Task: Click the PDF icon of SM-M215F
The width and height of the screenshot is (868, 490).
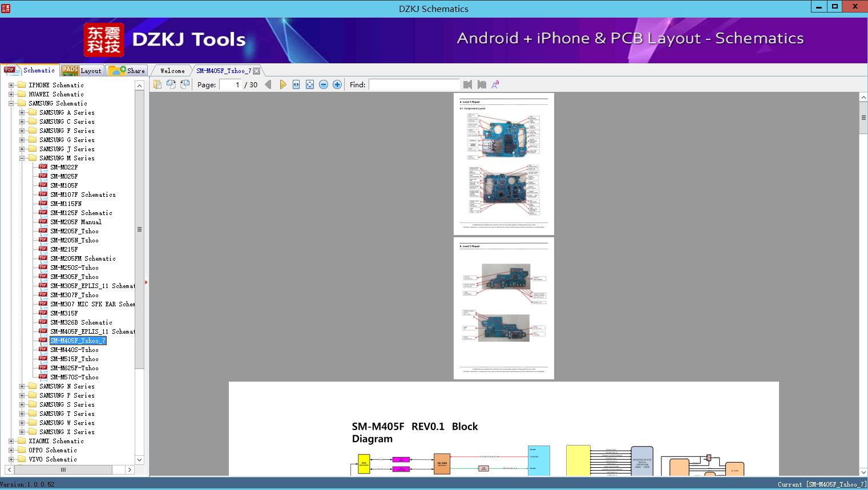Action: click(43, 249)
